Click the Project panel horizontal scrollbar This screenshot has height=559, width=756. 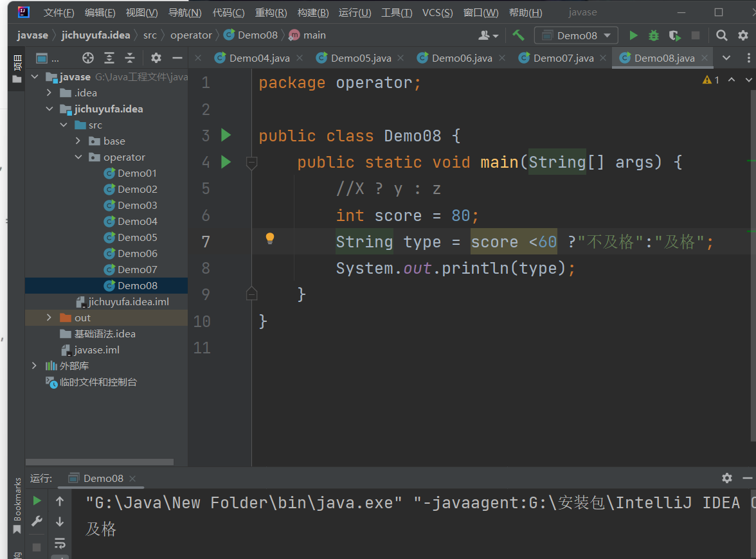[x=100, y=461]
